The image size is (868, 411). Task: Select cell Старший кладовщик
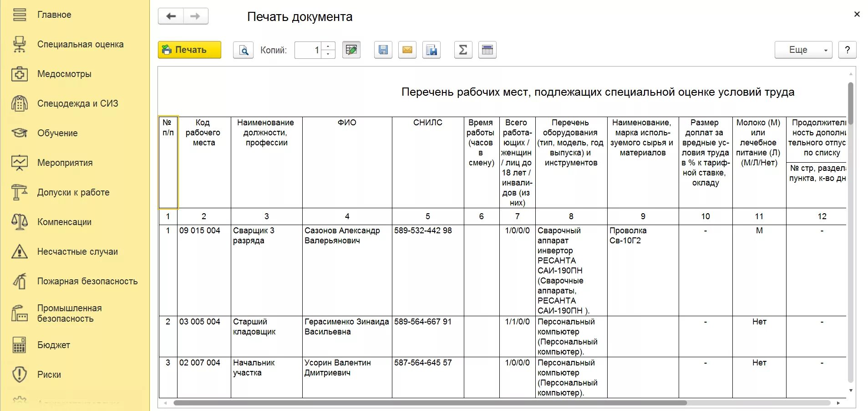(x=266, y=336)
